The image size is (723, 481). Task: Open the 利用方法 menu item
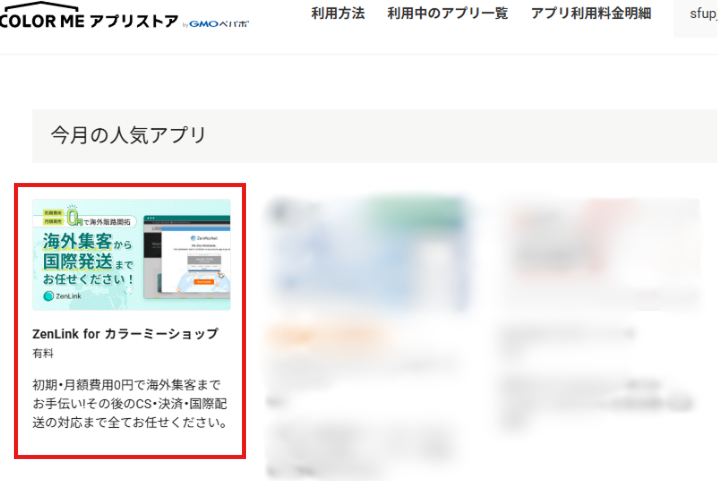(x=338, y=13)
